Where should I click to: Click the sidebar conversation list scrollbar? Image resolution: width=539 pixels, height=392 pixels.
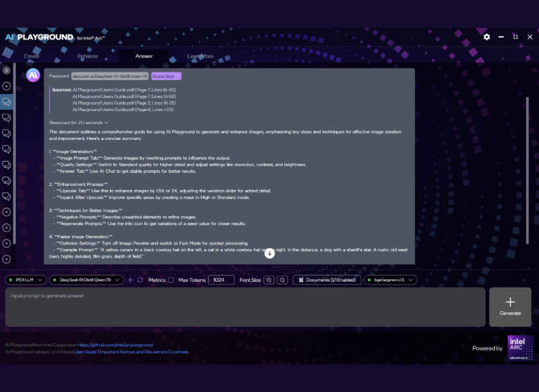tap(14, 154)
